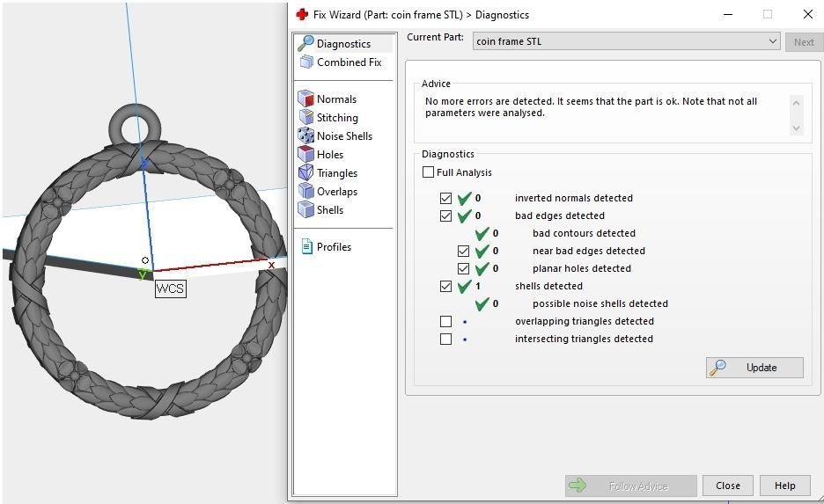Click the Help button
Screen dimensions: 824x504
(784, 486)
